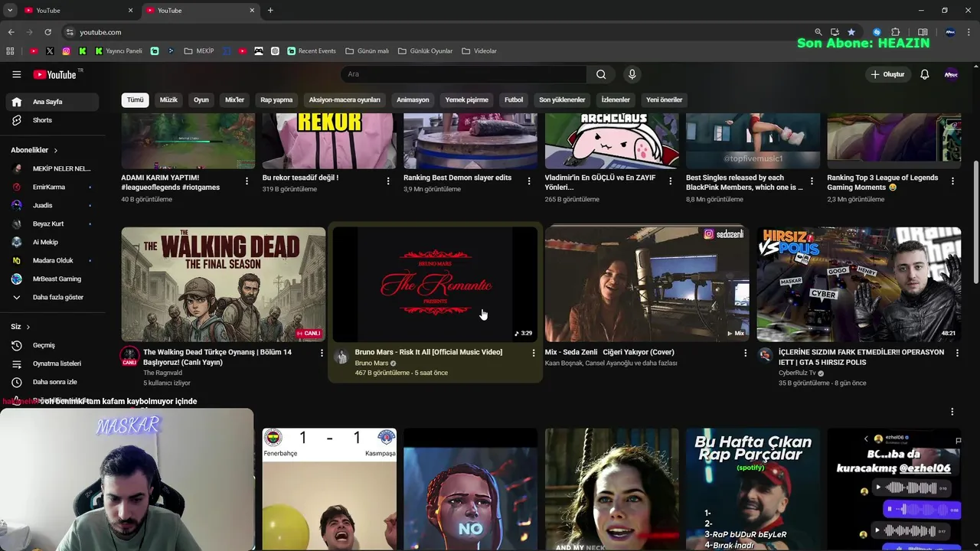The image size is (980, 551).
Task: Open more options for Seda Zenli mix
Action: (x=745, y=353)
